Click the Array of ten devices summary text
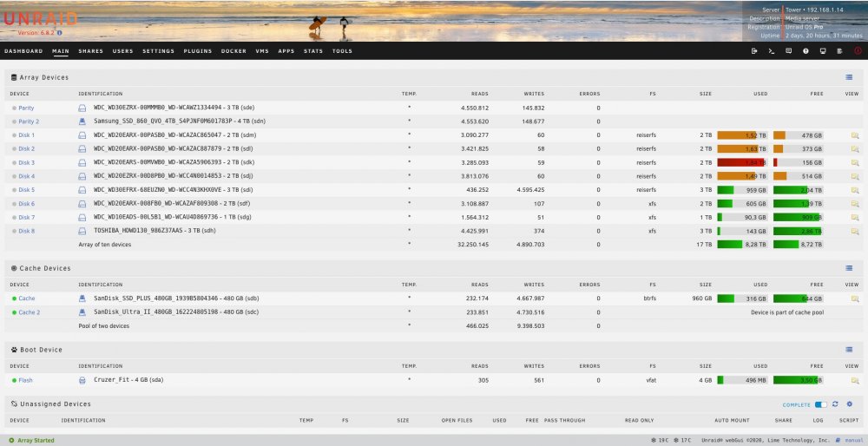This screenshot has height=446, width=868. tap(105, 245)
